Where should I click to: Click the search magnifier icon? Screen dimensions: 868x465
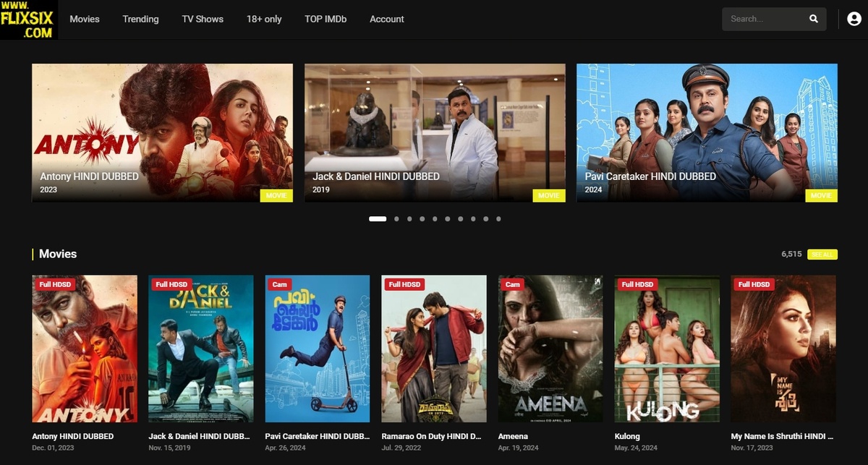tap(814, 19)
